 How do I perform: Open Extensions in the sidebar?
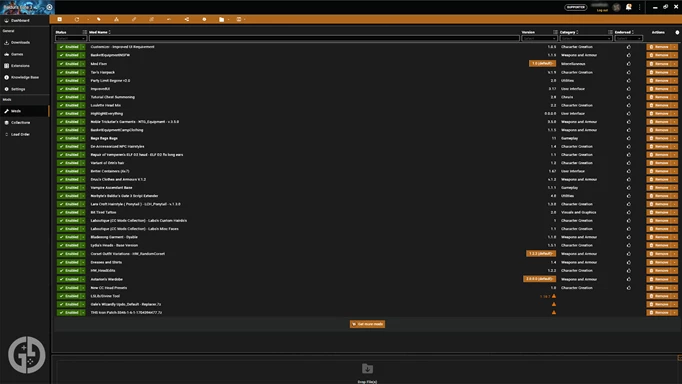20,66
